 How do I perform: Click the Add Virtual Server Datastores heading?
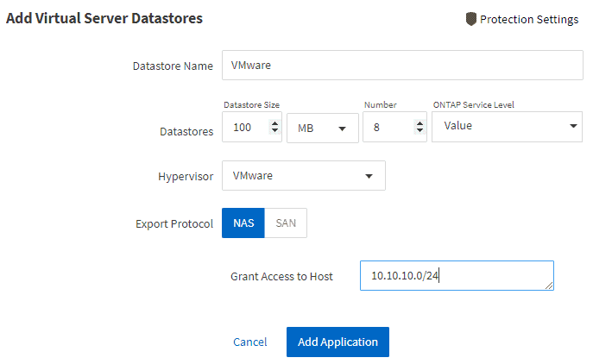click(104, 18)
